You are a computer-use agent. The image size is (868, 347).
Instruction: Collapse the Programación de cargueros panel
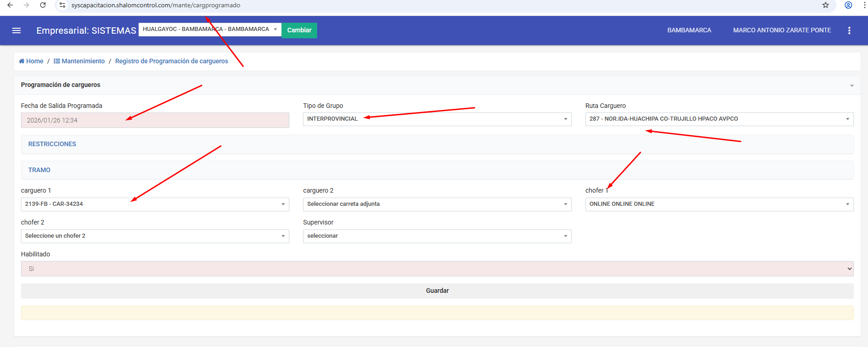(x=852, y=86)
